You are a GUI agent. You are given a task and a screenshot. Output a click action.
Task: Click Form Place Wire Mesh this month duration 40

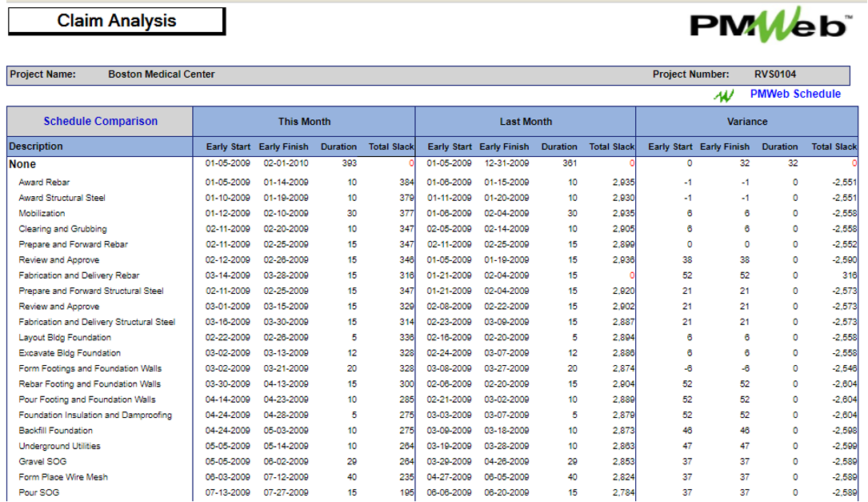[352, 477]
